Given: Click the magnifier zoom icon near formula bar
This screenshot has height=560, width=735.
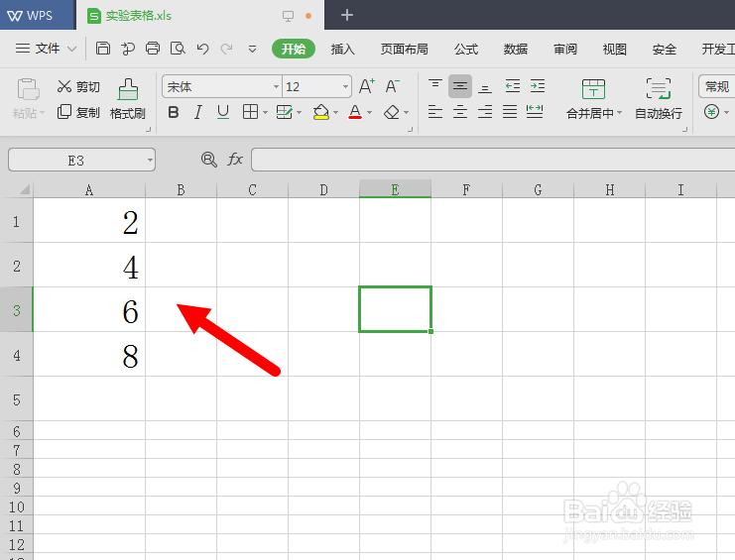Looking at the screenshot, I should click(209, 160).
